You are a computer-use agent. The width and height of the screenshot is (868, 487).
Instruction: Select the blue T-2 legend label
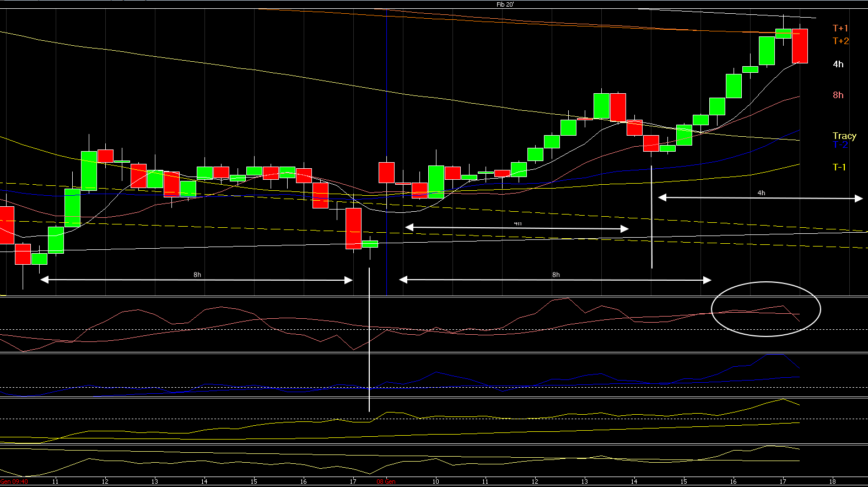[x=840, y=145]
